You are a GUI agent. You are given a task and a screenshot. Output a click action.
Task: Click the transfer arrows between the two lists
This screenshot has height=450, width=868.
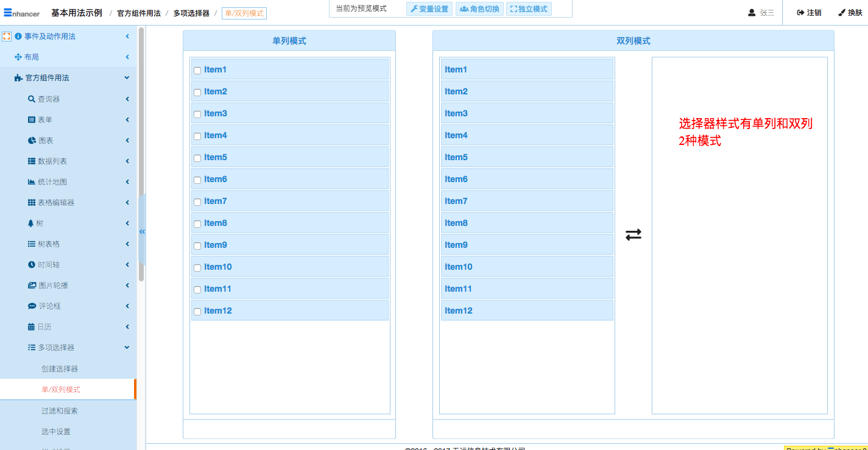coord(633,234)
